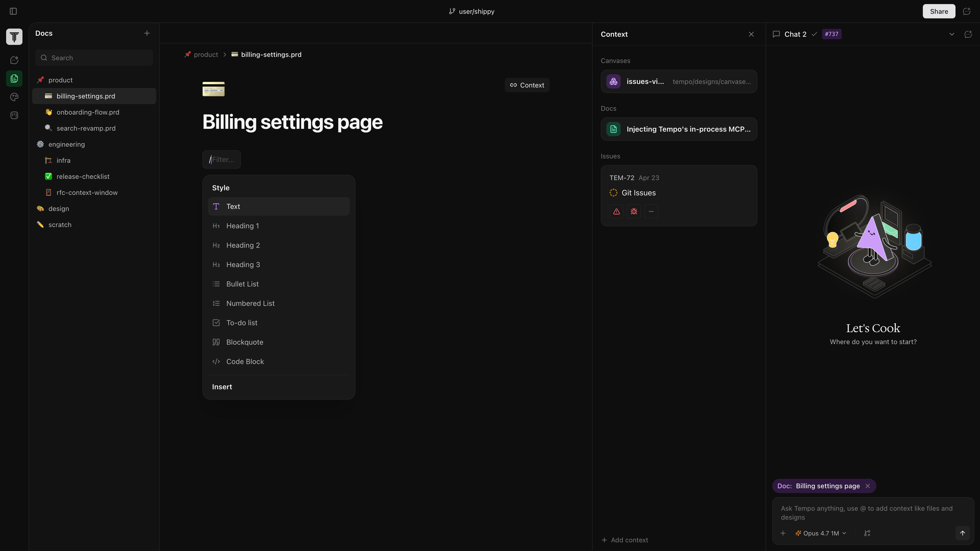This screenshot has height=551, width=980.
Task: Click the Git Issues issue title
Action: (x=638, y=193)
